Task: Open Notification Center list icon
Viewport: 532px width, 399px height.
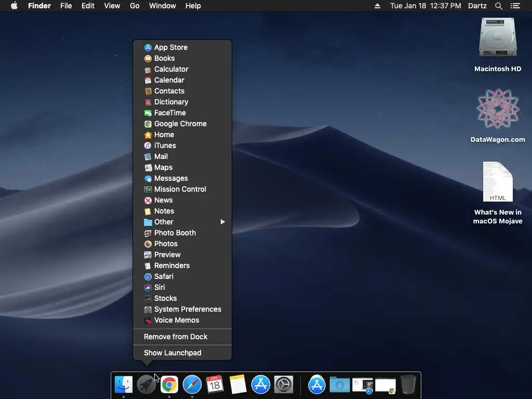Action: 515,6
